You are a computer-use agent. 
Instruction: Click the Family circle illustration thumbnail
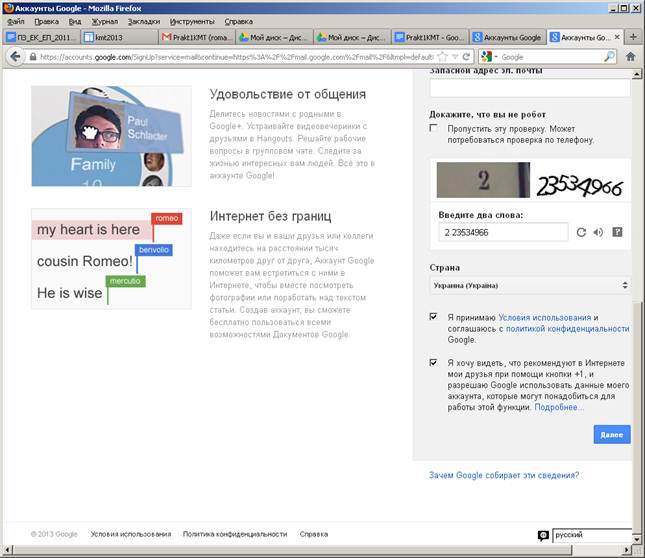click(111, 136)
